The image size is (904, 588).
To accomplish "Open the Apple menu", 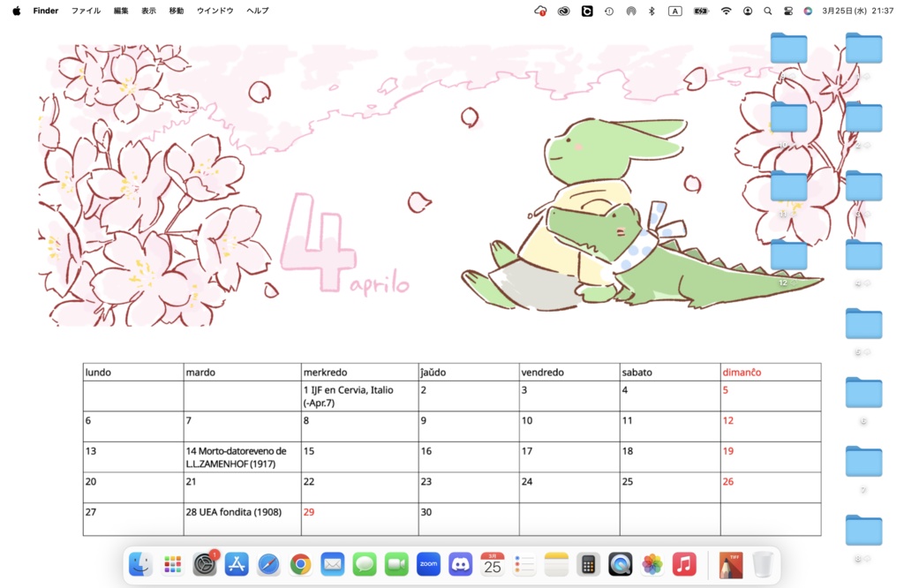I will pos(17,11).
